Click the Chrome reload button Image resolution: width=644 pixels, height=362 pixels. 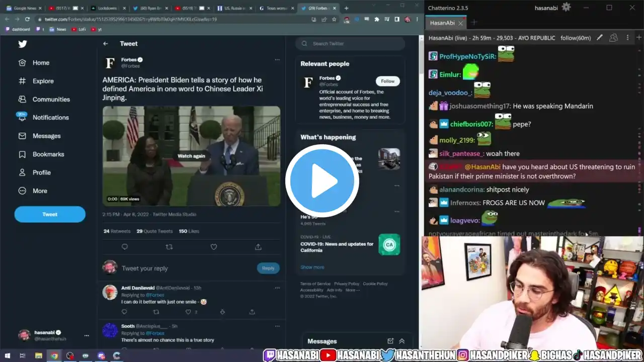(27, 19)
